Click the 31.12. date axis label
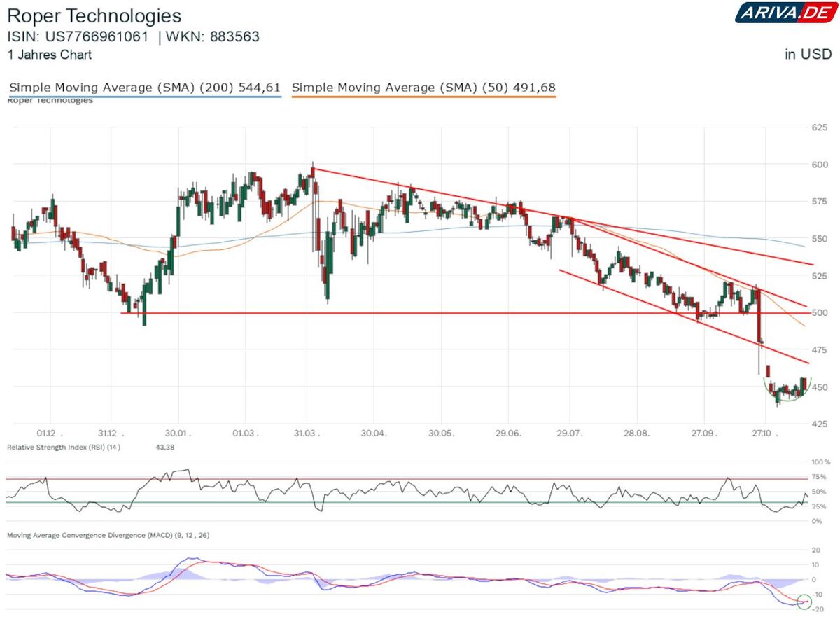The height and width of the screenshot is (617, 840). click(112, 434)
